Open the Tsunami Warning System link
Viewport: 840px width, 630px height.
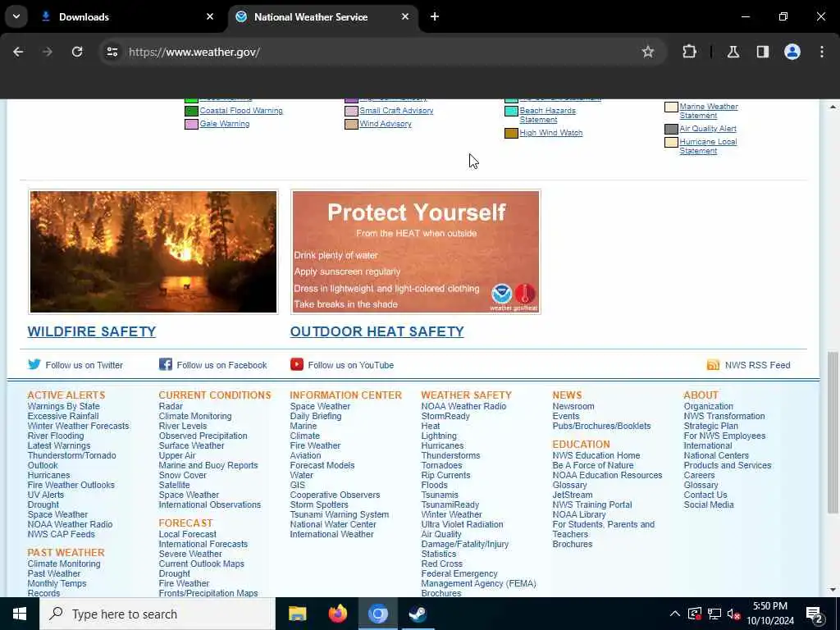340,514
